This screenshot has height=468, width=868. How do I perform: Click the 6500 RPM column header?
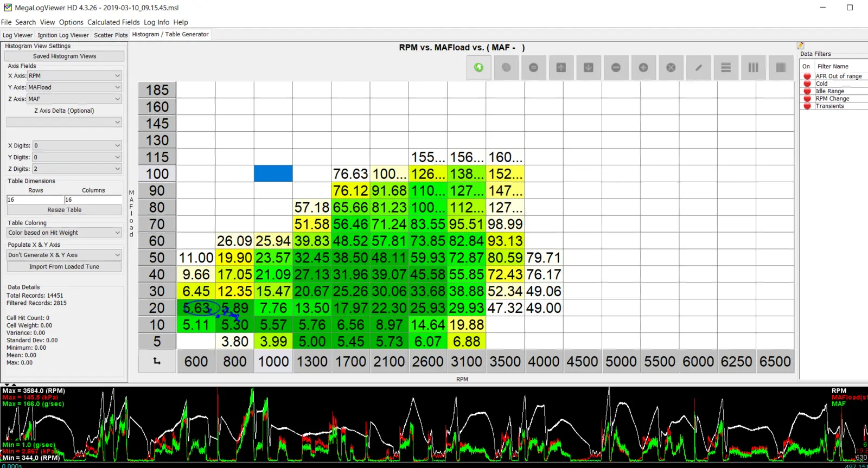pyautogui.click(x=775, y=361)
